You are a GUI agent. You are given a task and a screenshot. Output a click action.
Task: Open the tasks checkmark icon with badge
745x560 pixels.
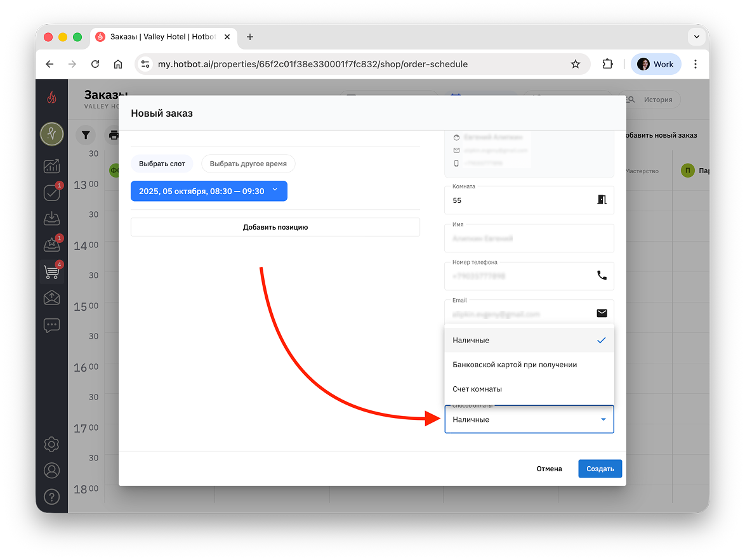(x=52, y=192)
